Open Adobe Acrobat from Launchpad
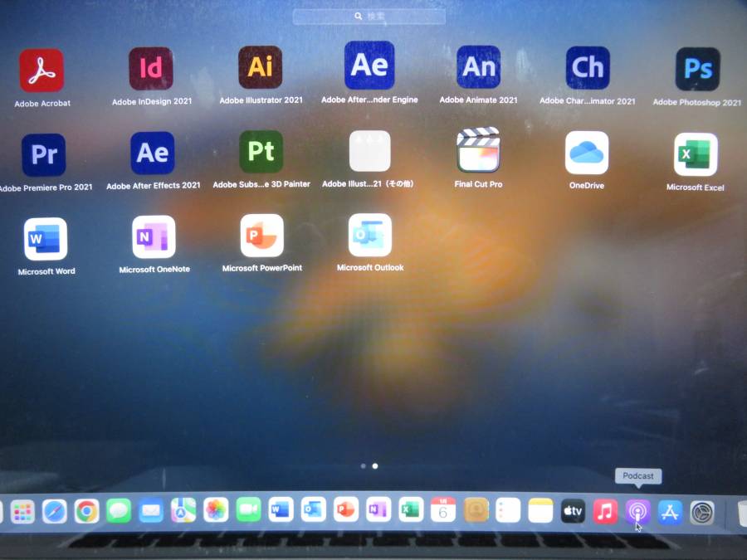The image size is (747, 560). (x=41, y=71)
